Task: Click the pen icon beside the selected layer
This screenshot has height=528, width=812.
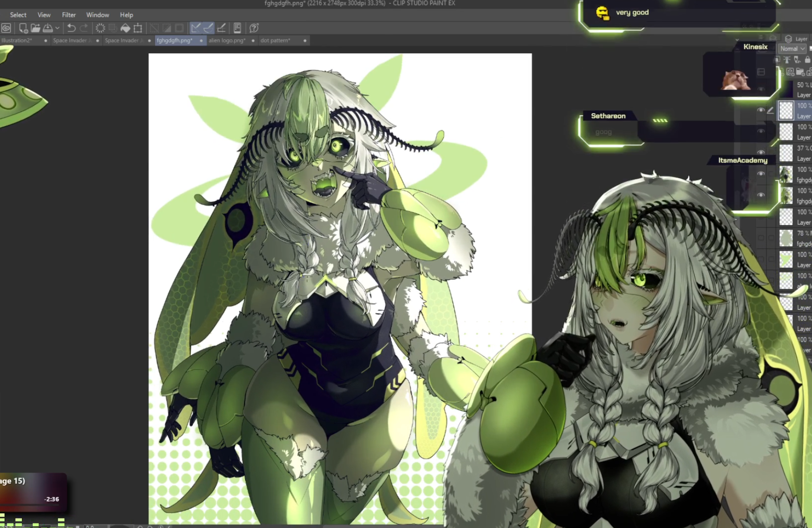Action: click(x=771, y=110)
